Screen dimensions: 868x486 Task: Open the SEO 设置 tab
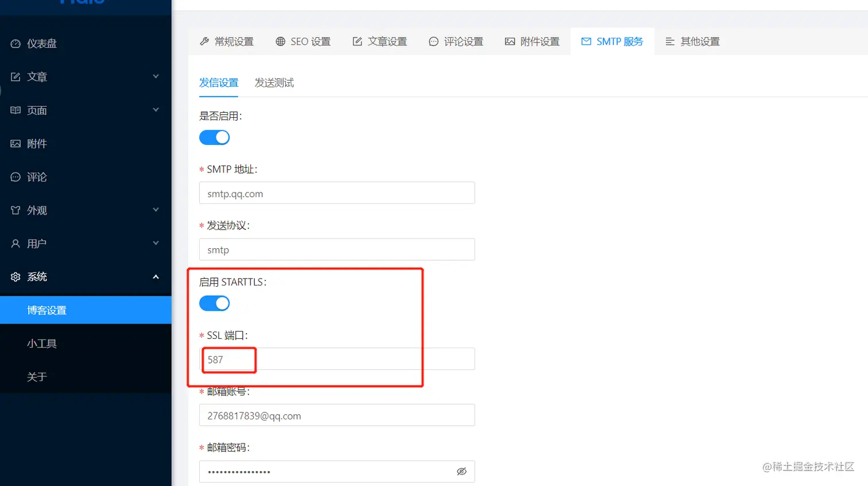coord(303,41)
